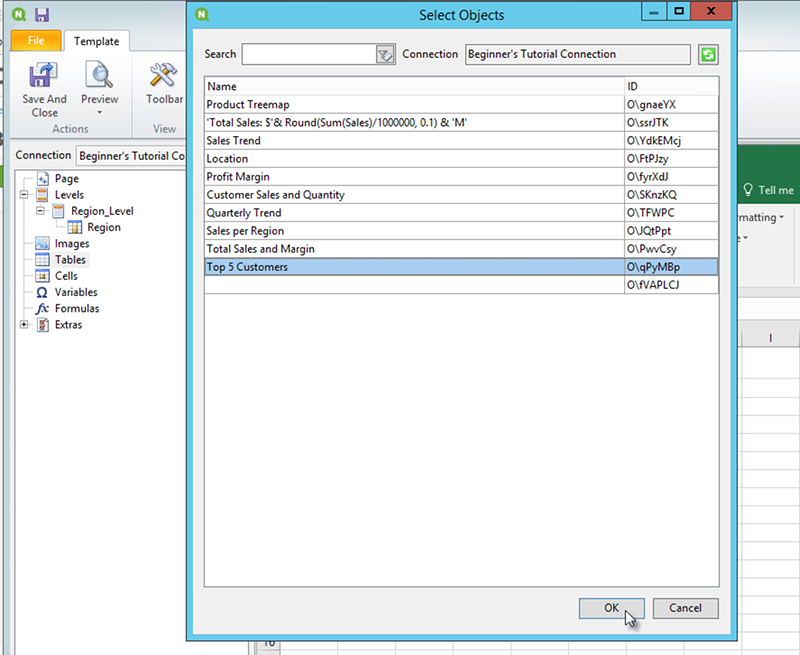Click the save disk icon in the title bar
800x655 pixels.
(42, 15)
